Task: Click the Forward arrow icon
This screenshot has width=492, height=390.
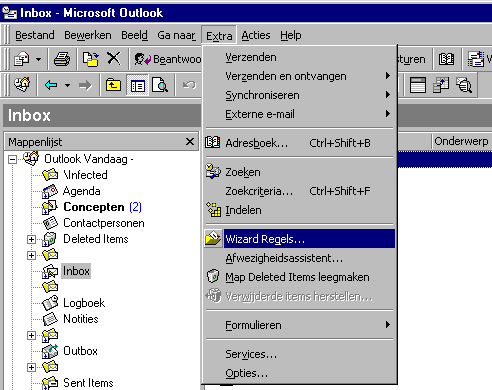Action: click(85, 85)
